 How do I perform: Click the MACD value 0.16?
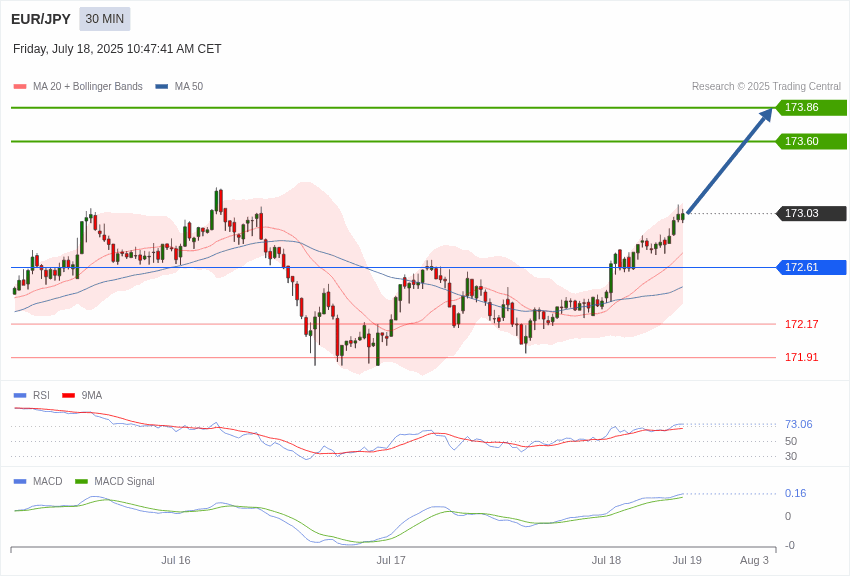click(x=796, y=493)
